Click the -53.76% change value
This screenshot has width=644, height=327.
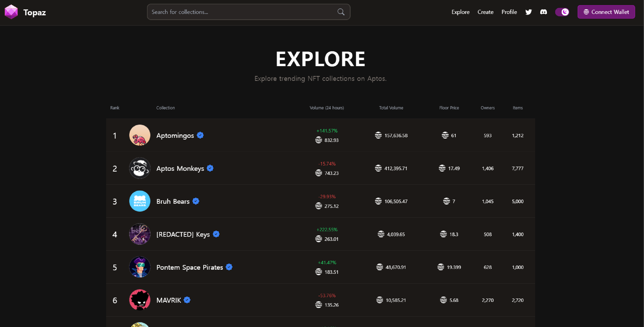(327, 296)
